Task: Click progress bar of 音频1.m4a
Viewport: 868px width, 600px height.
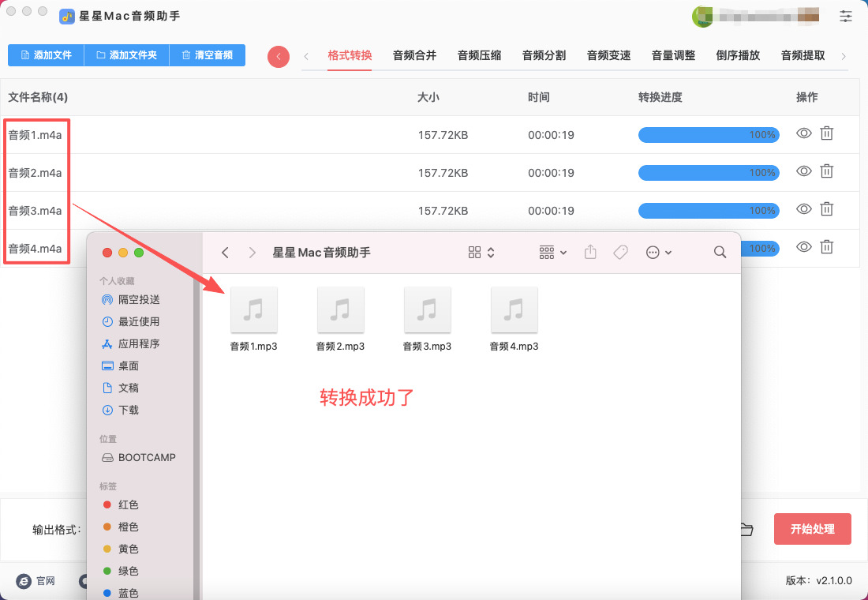Action: 709,135
